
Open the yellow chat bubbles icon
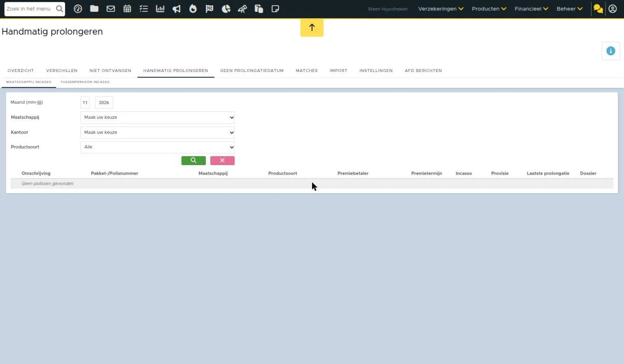598,9
